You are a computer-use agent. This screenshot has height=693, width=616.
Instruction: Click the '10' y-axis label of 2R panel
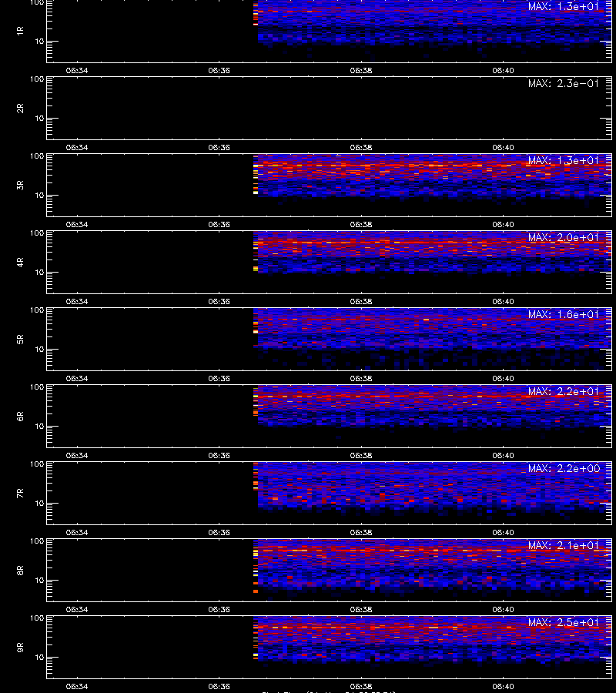click(x=39, y=118)
